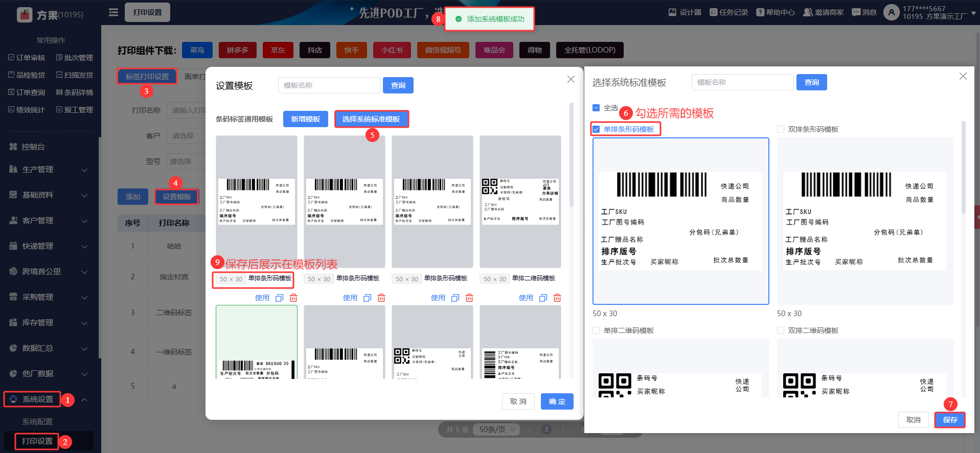Click 选择系统标准模板 button

[371, 119]
